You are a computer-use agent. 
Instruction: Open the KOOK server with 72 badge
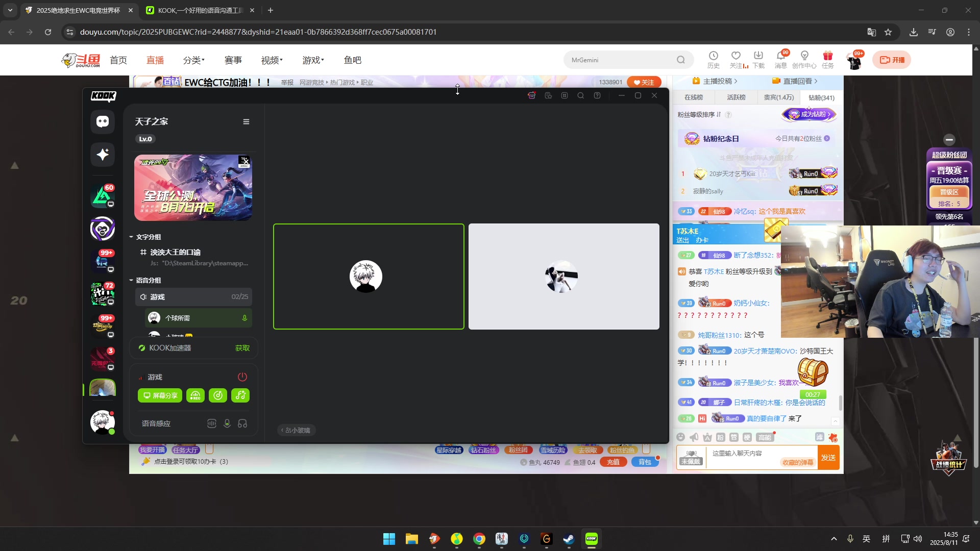click(103, 294)
